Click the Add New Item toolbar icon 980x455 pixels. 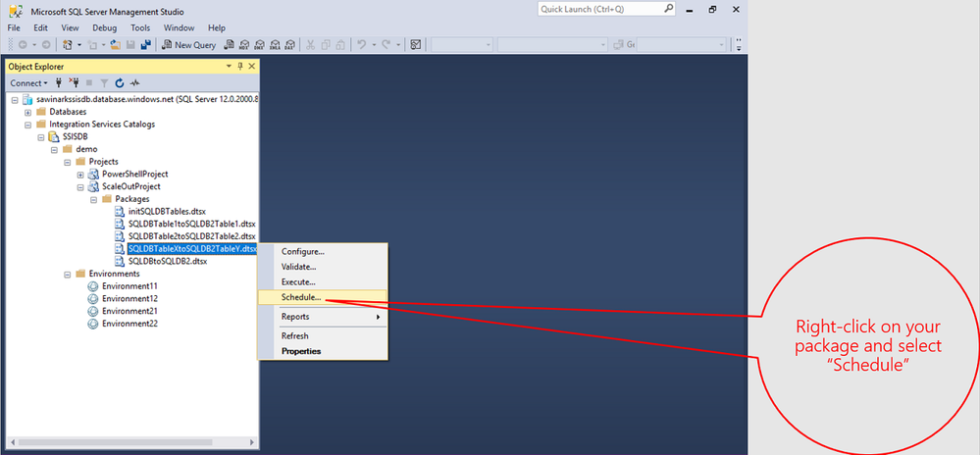coord(92,45)
